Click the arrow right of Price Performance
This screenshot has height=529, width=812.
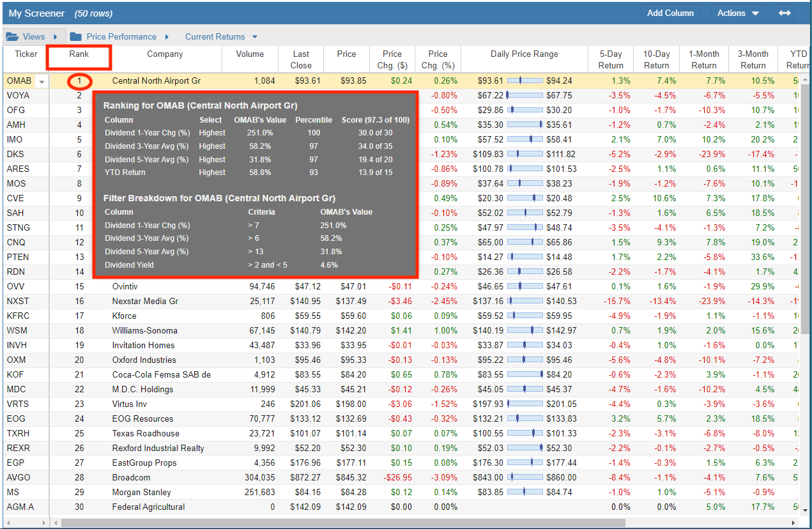[x=167, y=36]
